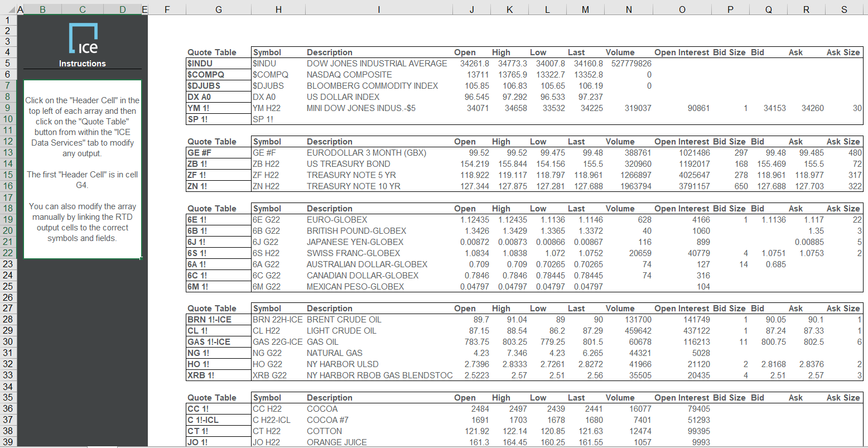
Task: Click the Ask Size header of the energy table
Action: point(843,308)
